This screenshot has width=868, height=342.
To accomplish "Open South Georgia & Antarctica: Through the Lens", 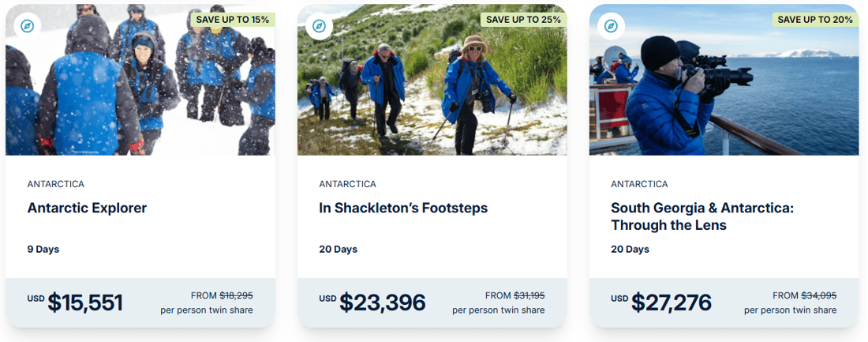I will pos(702,216).
